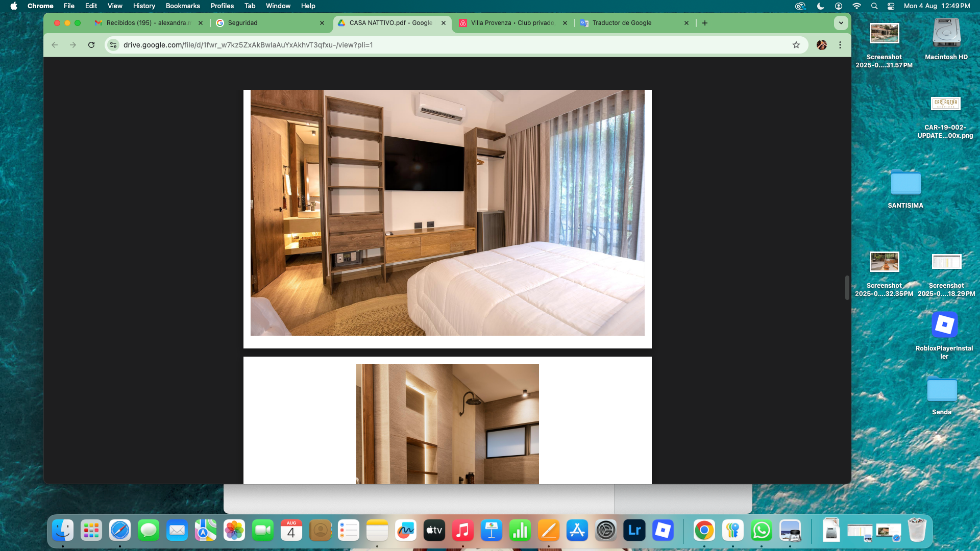Go back to previous page

(x=55, y=45)
